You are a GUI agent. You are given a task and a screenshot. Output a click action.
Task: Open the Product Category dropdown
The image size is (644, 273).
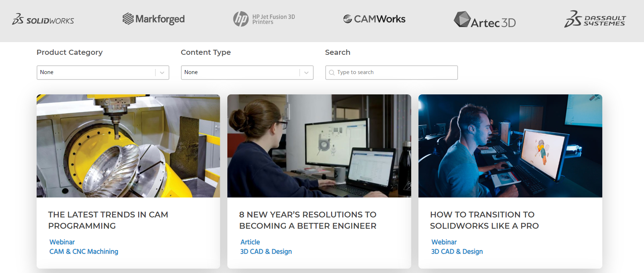coord(103,73)
